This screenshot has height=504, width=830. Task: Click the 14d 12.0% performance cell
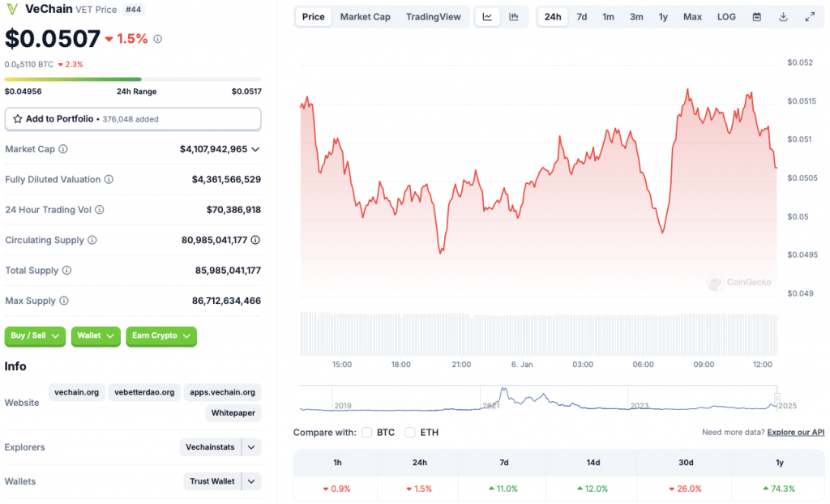coord(593,489)
